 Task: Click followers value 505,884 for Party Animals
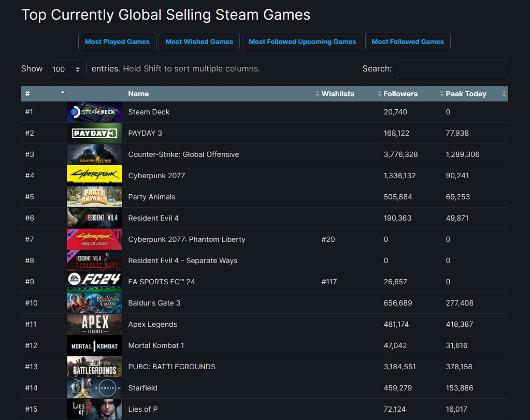pyautogui.click(x=397, y=197)
